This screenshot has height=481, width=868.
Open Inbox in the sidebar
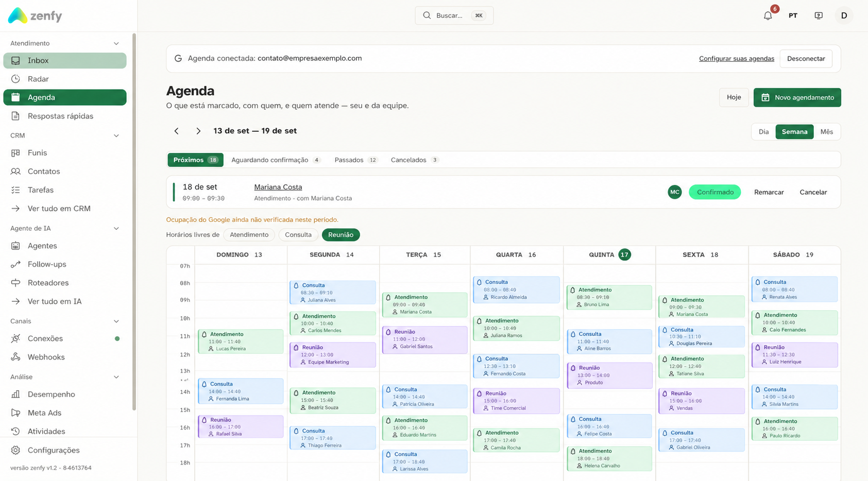tap(65, 60)
